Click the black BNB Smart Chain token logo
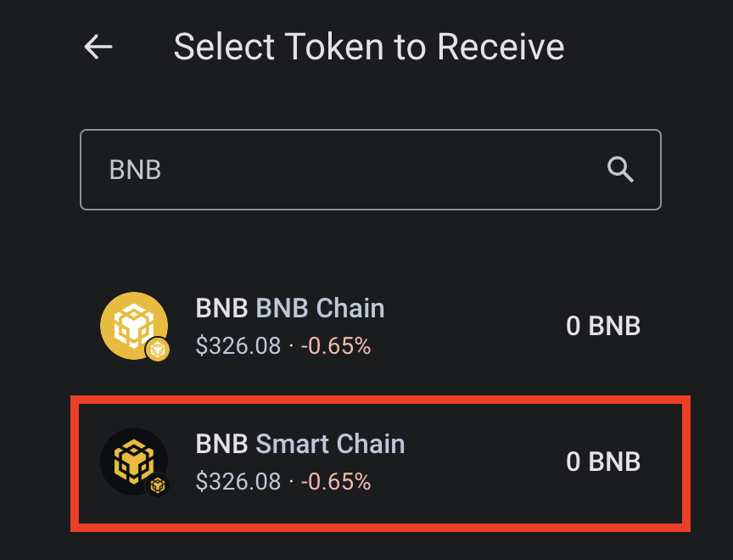This screenshot has height=560, width=733. (x=131, y=460)
